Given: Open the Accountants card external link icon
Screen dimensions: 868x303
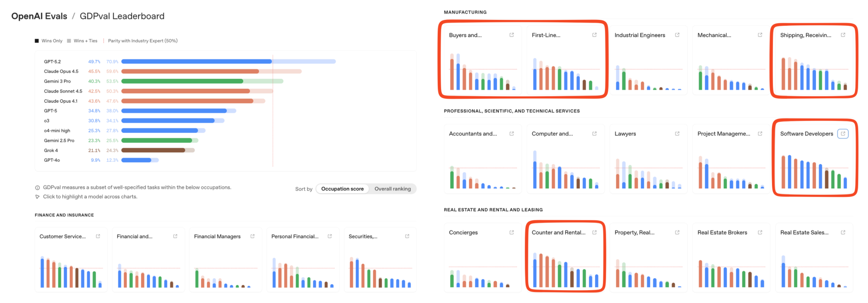Looking at the screenshot, I should click(x=511, y=133).
